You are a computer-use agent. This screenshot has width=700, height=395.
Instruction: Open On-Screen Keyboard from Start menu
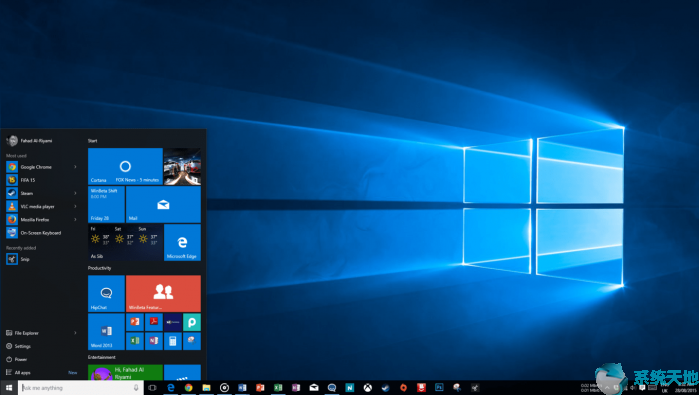(x=41, y=233)
